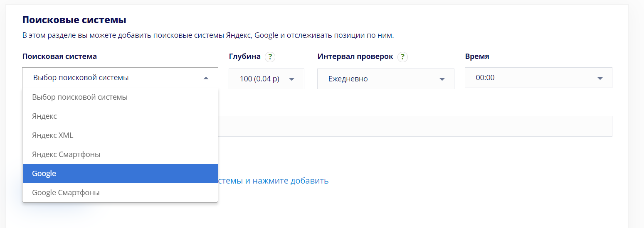Click the Выбор поисковой системы dropdown header
The height and width of the screenshot is (228, 644).
pyautogui.click(x=112, y=78)
